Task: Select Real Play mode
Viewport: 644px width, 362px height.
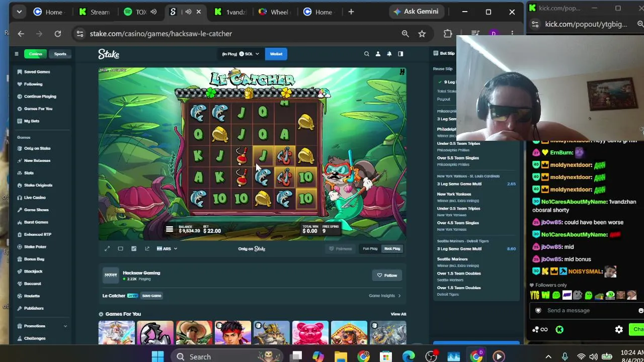Action: coord(392,248)
